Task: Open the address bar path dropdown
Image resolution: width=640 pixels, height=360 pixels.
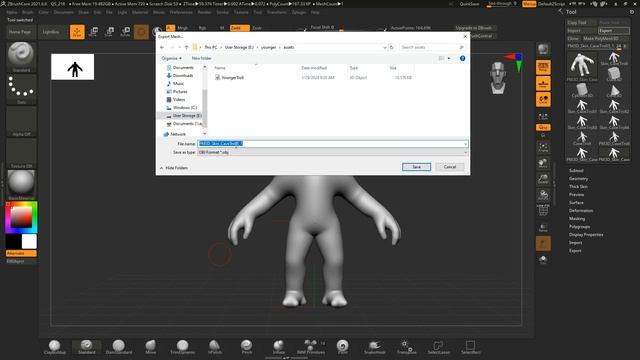Action: pyautogui.click(x=384, y=47)
